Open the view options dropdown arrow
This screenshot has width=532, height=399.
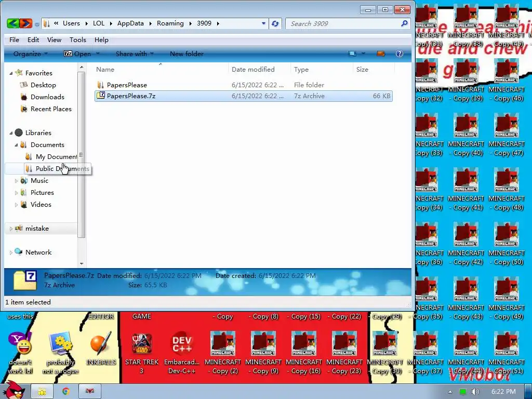(363, 54)
